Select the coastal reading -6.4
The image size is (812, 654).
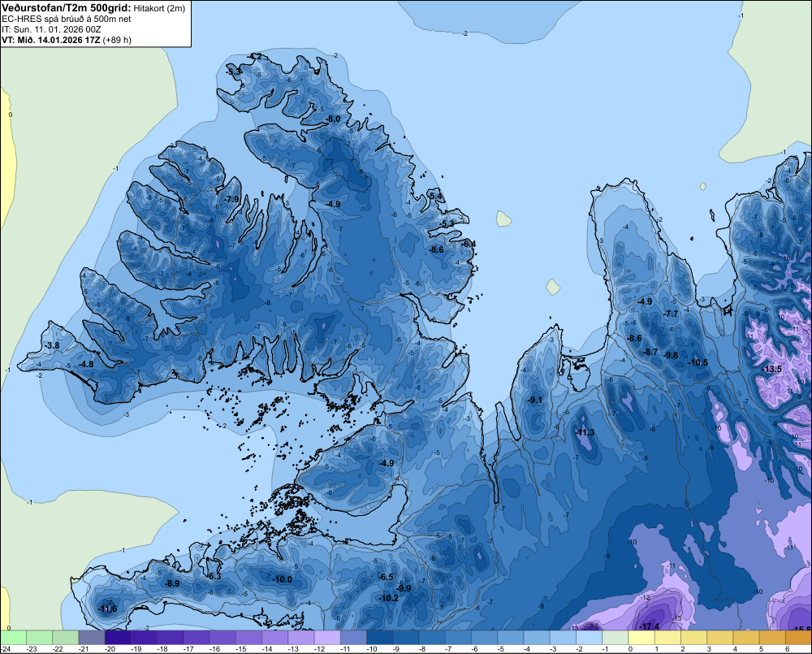click(x=469, y=244)
